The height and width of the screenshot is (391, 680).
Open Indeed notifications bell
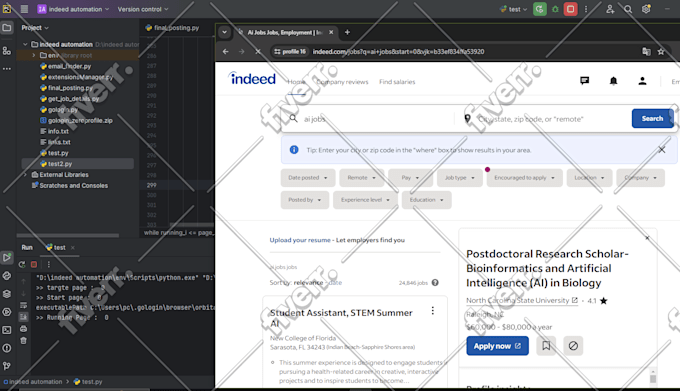[x=613, y=81]
